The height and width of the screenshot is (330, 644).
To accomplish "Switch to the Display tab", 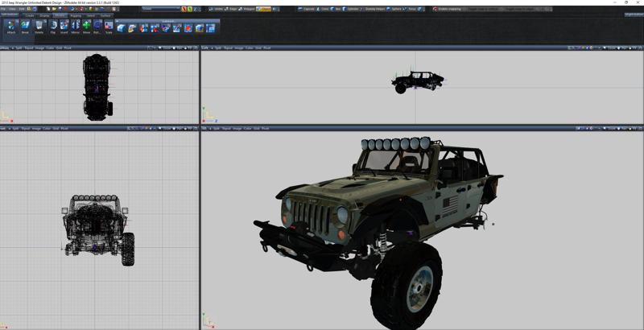I will point(44,15).
